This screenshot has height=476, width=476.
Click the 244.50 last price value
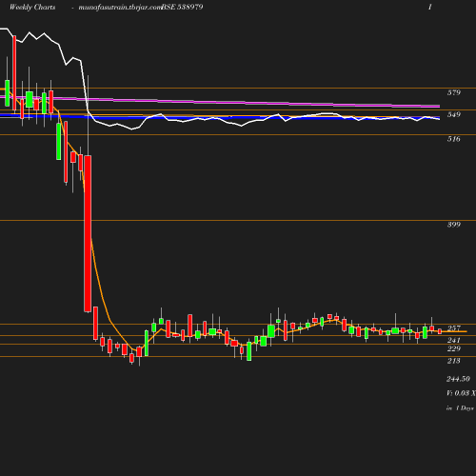click(458, 379)
